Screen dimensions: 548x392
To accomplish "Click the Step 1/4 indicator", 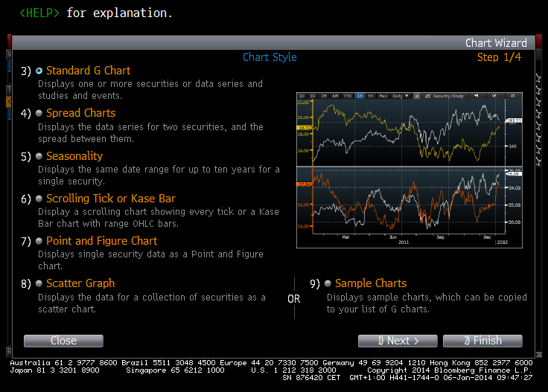I will 499,57.
